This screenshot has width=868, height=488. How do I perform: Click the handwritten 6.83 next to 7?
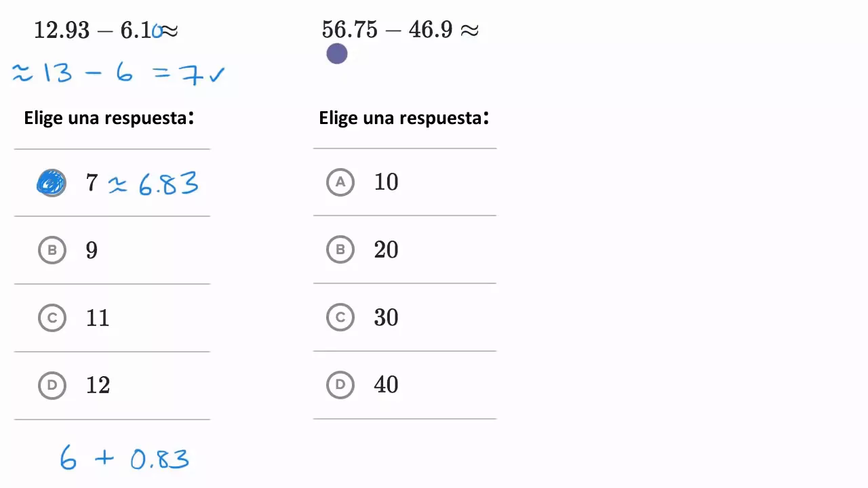[168, 184]
